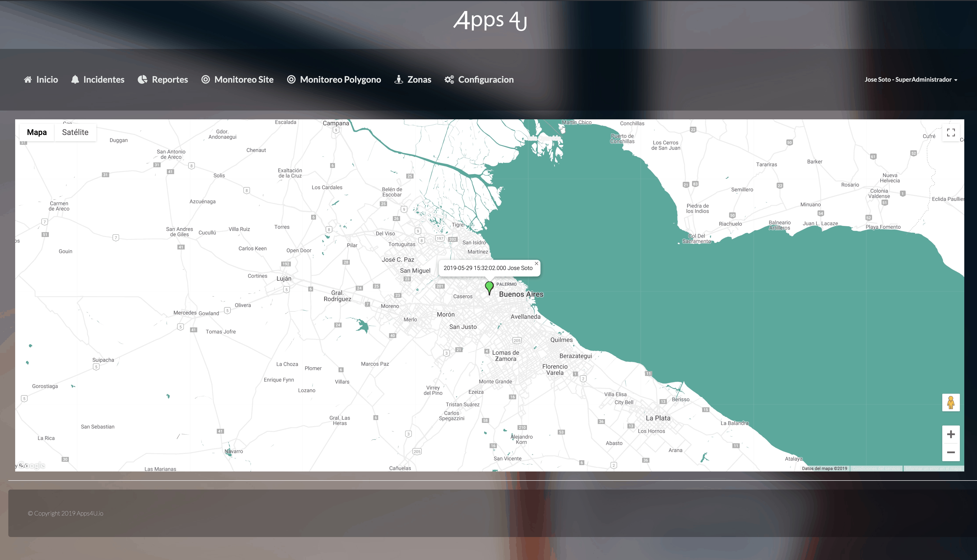Zoom out of the map
977x560 pixels.
point(951,452)
